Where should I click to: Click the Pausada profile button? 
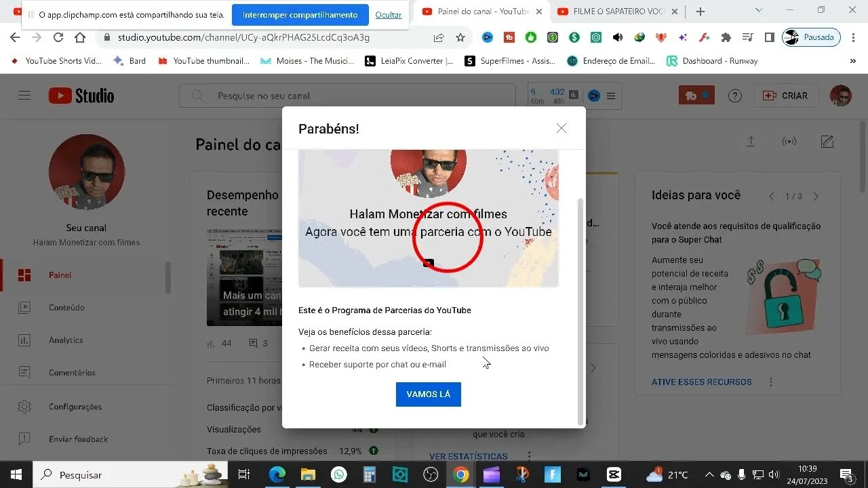[x=811, y=37]
